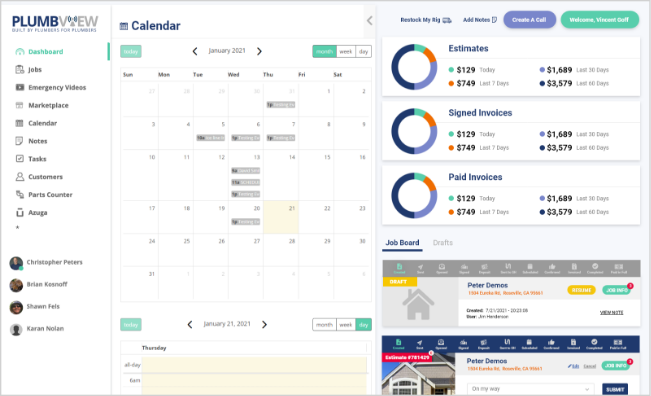Collapse the calendar panel with the chevron
This screenshot has width=651, height=396.
coord(370,20)
